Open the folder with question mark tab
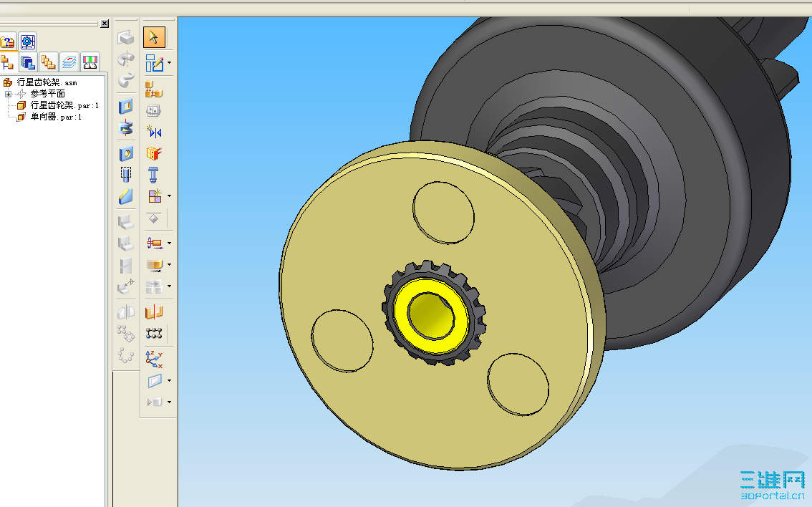This screenshot has width=812, height=507. point(8,42)
